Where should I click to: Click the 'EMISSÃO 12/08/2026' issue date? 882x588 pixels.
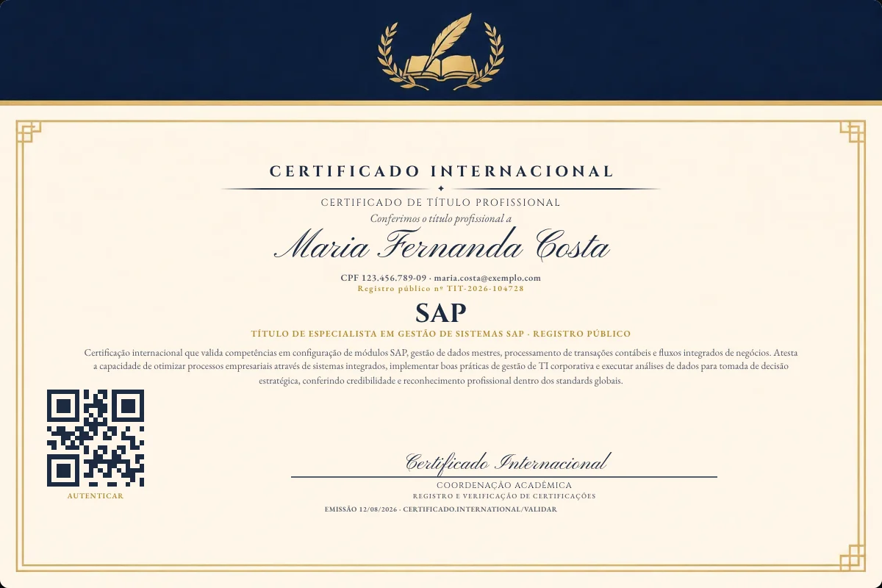pyautogui.click(x=360, y=509)
